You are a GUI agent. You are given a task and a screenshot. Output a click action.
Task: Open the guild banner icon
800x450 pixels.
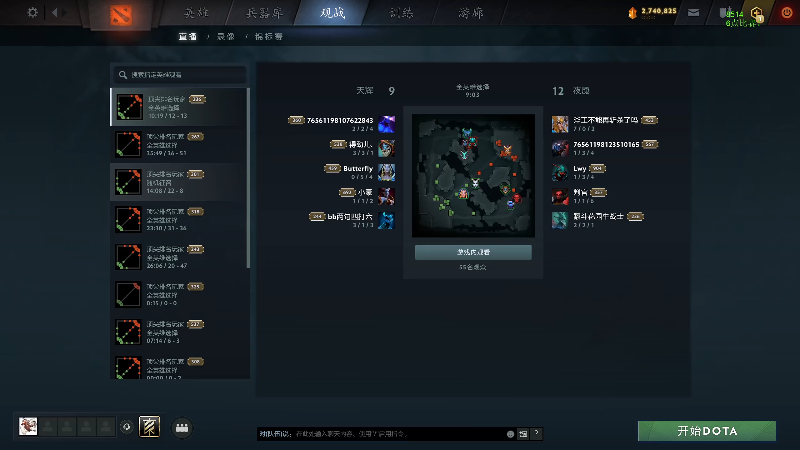149,427
